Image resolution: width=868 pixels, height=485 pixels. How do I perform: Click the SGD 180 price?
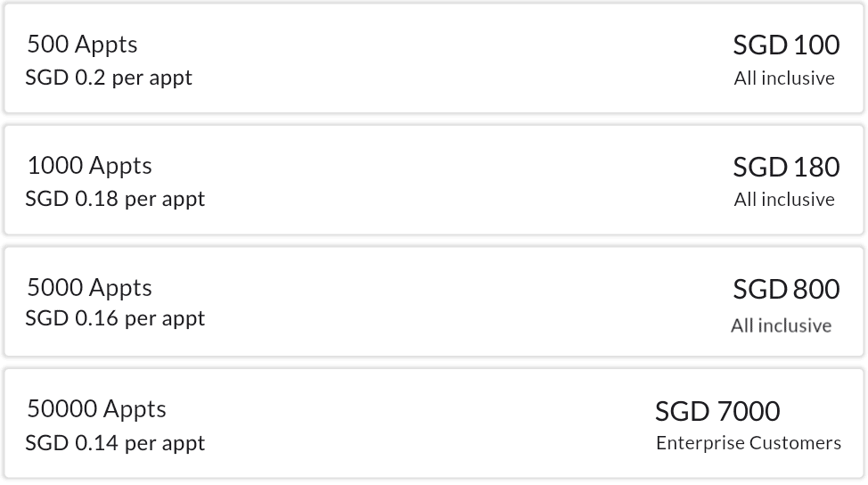tap(786, 167)
